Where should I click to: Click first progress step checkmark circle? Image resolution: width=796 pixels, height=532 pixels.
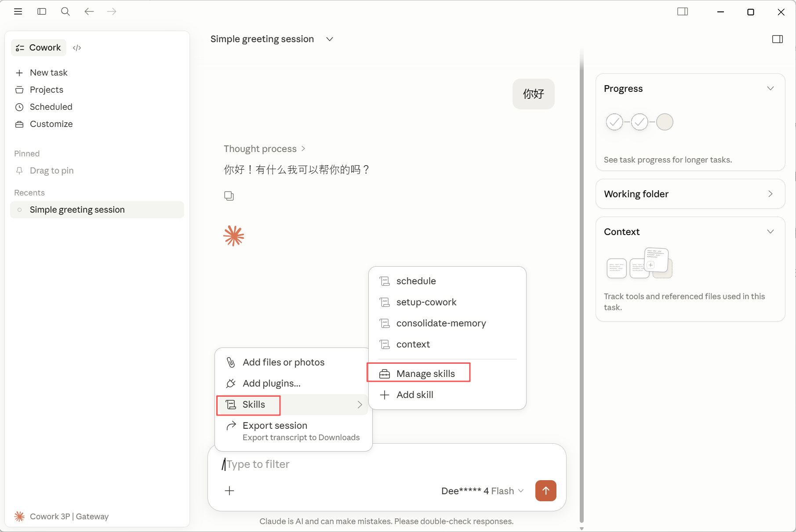click(x=614, y=122)
